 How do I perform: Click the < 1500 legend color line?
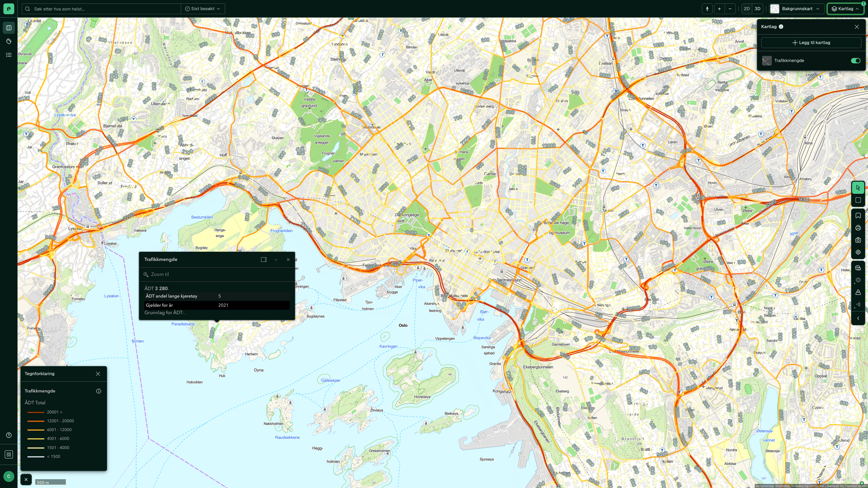[x=36, y=457]
